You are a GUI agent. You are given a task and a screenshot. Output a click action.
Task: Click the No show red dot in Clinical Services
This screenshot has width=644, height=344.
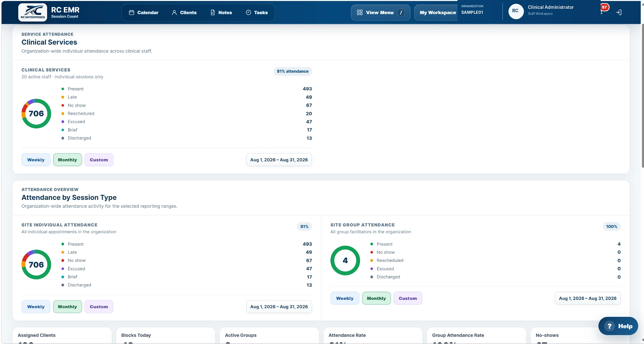tap(63, 105)
